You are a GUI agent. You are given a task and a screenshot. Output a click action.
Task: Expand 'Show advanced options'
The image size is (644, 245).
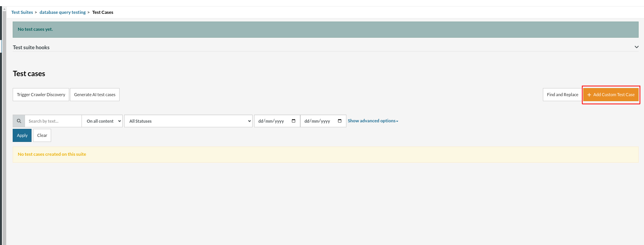point(373,121)
